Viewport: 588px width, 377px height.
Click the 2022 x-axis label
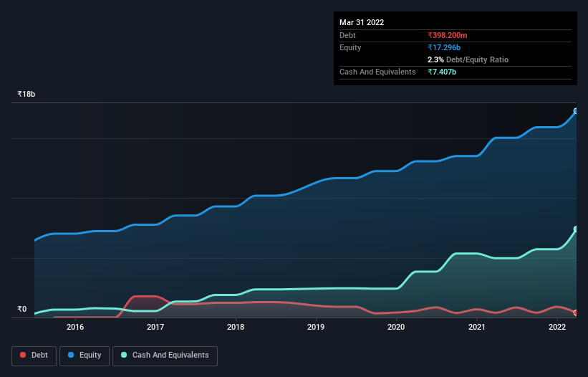(x=557, y=327)
